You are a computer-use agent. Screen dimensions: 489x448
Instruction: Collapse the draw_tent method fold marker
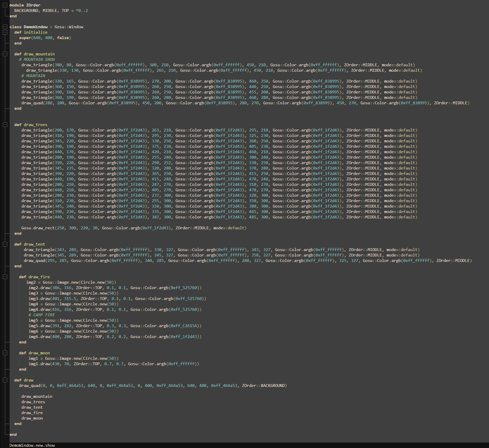pos(5,244)
